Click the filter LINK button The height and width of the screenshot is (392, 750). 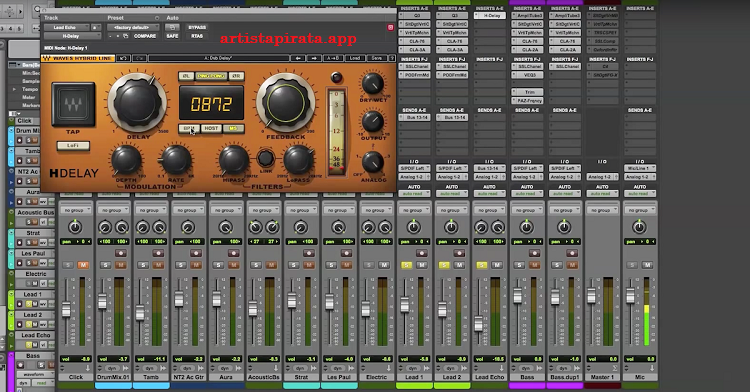tap(265, 158)
